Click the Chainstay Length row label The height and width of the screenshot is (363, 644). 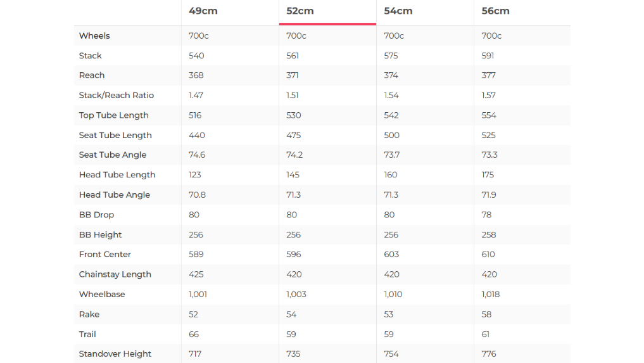(x=115, y=274)
